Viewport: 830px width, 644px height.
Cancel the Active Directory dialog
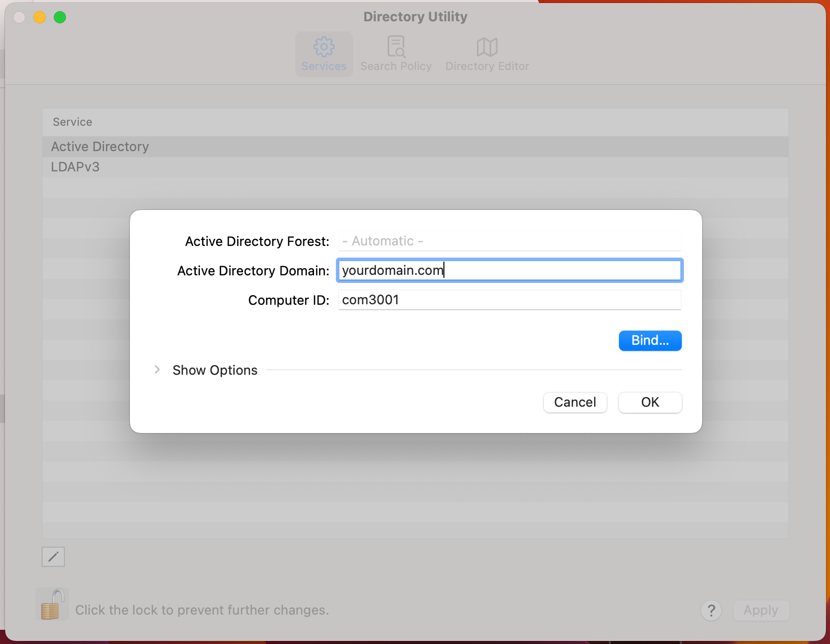tap(575, 402)
